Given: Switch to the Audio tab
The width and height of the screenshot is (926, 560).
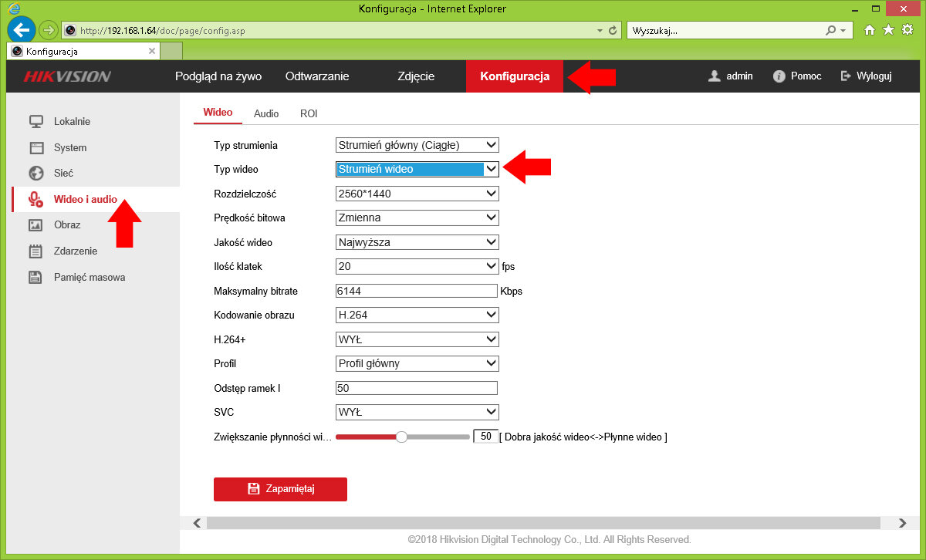Looking at the screenshot, I should coord(266,113).
